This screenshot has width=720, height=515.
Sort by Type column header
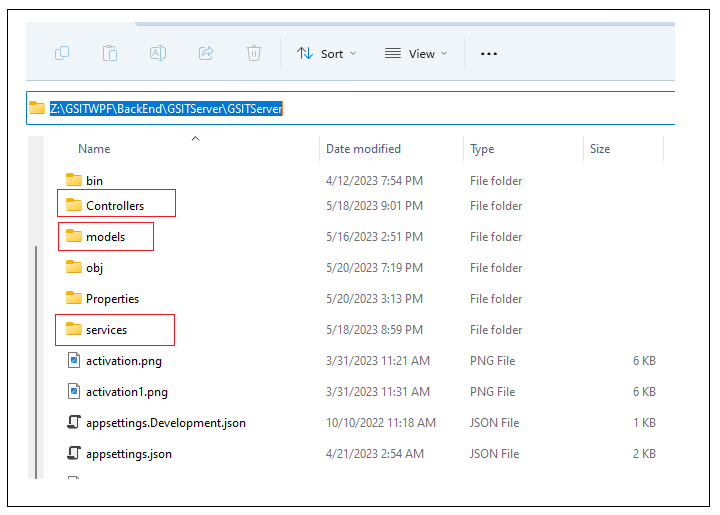482,149
